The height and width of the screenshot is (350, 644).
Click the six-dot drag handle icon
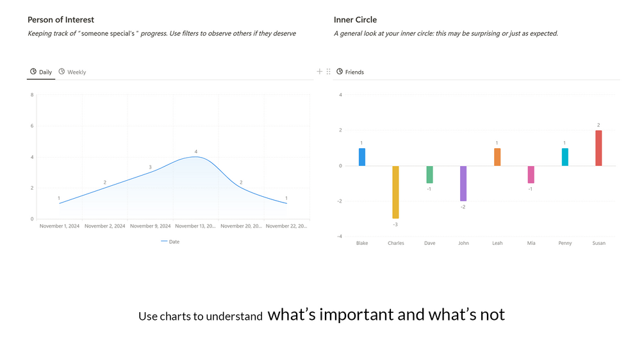329,72
